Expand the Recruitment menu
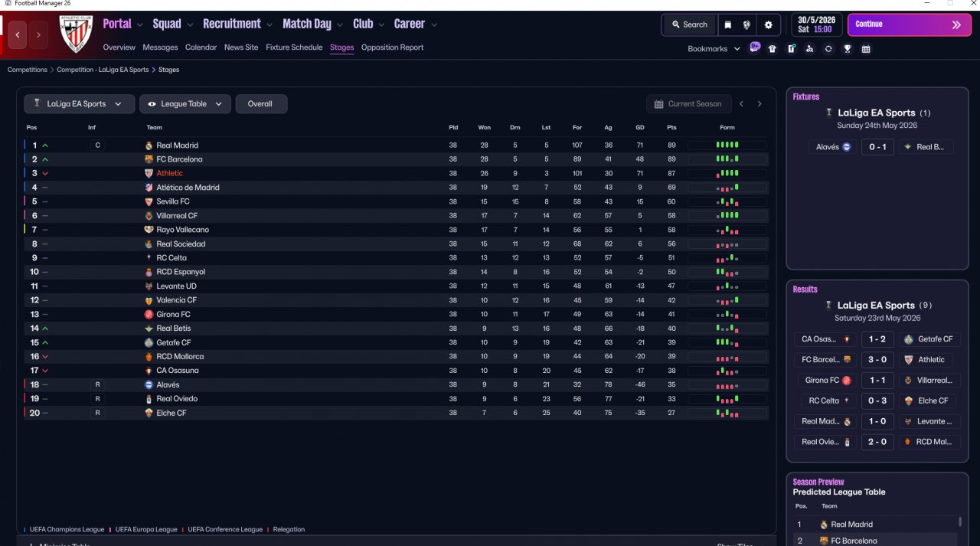Image resolution: width=980 pixels, height=546 pixels. (x=237, y=24)
